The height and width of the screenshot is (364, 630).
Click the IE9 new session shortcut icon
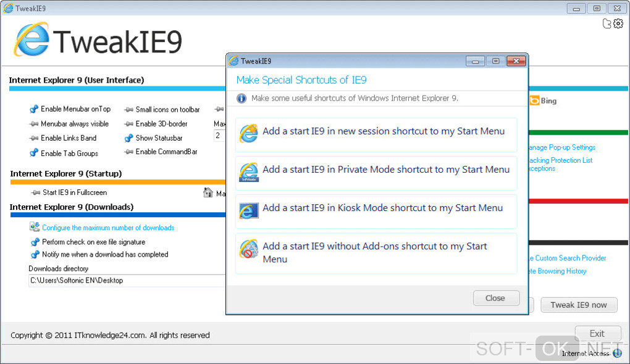[x=248, y=133]
